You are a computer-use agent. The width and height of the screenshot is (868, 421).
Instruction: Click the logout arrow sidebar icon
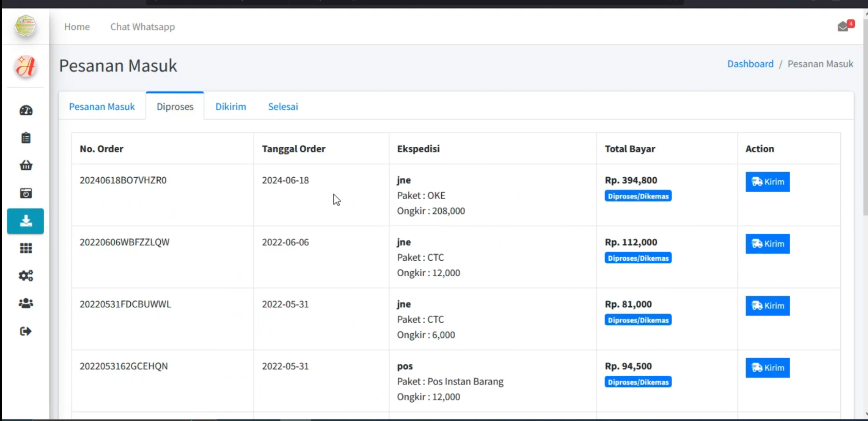26,331
